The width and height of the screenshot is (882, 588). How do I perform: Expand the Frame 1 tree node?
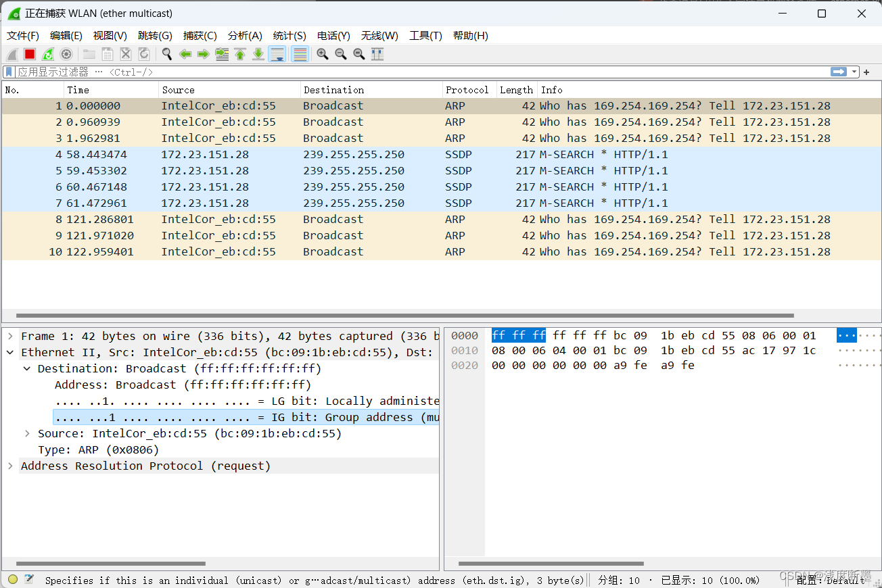tap(10, 336)
